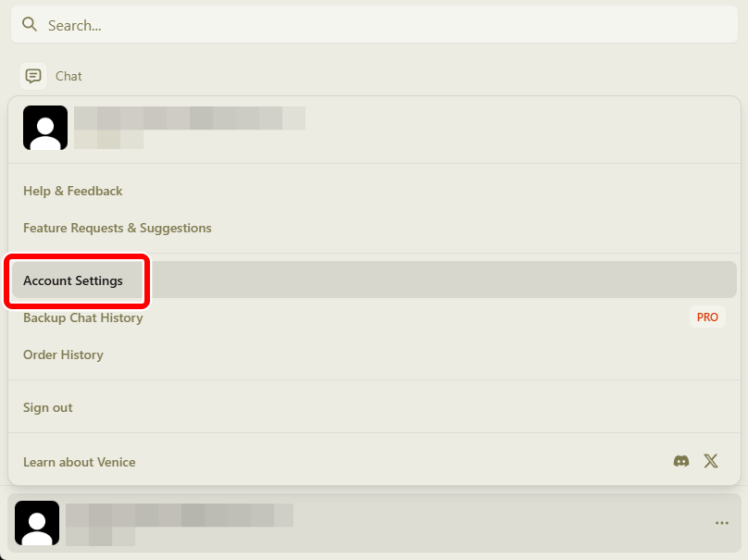748x560 pixels.
Task: Open Help & Feedback
Action: tap(73, 191)
